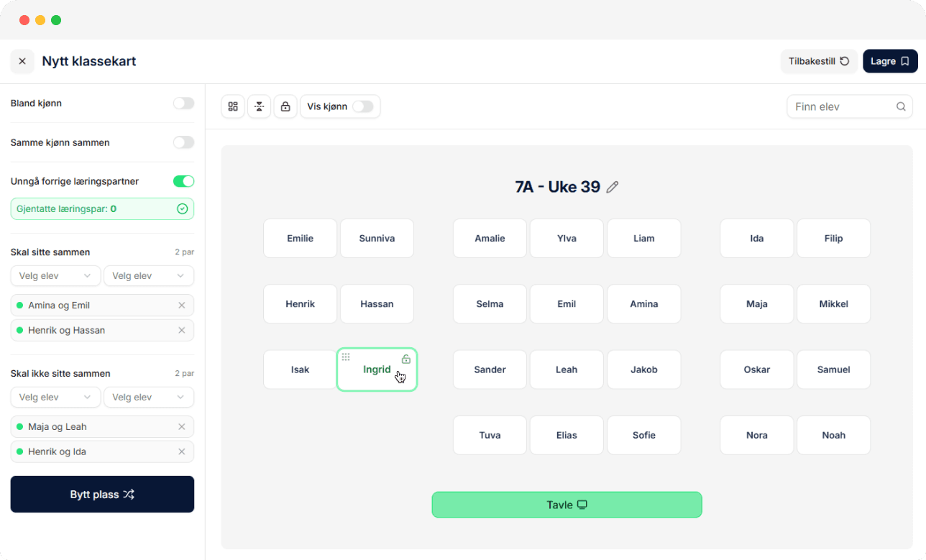Enable the Samme kjønn sammen toggle
The height and width of the screenshot is (560, 926).
[x=183, y=142]
